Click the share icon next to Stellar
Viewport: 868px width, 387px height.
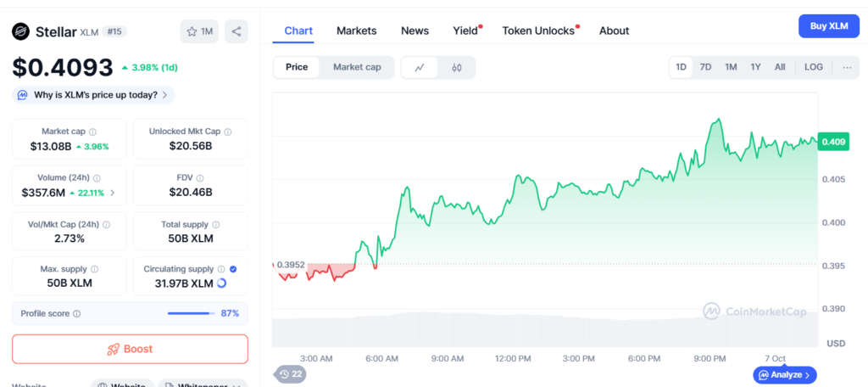click(x=236, y=31)
